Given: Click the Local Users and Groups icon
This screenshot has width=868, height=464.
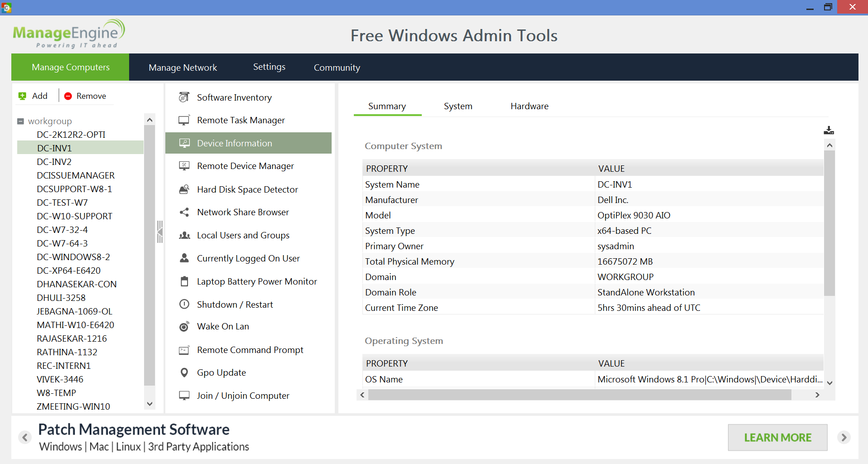Looking at the screenshot, I should pos(184,235).
